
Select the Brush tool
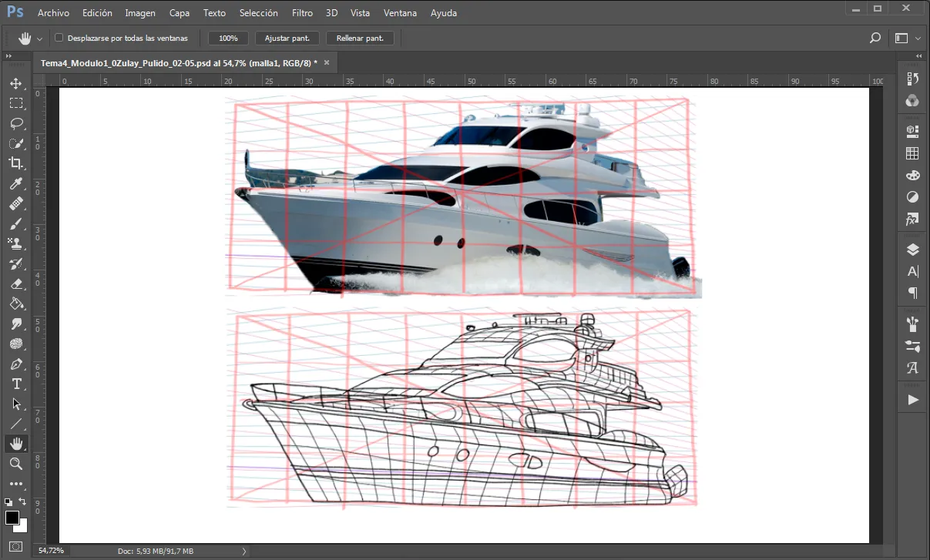[16, 223]
